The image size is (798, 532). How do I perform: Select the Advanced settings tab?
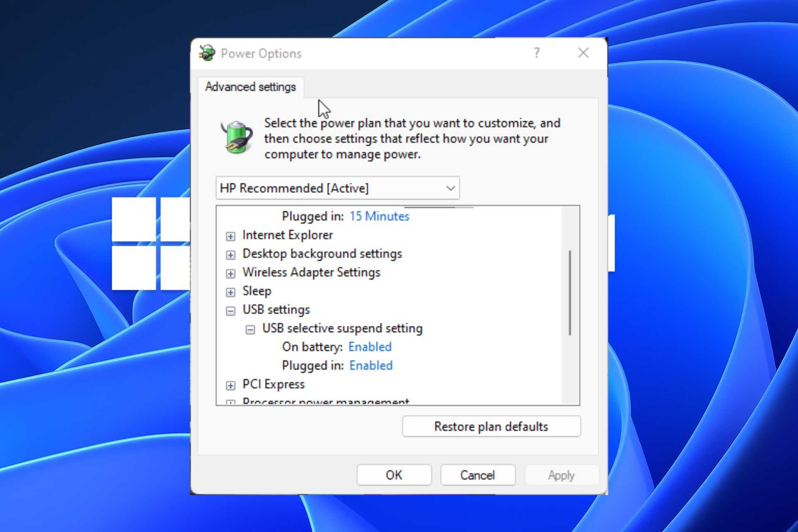click(251, 87)
